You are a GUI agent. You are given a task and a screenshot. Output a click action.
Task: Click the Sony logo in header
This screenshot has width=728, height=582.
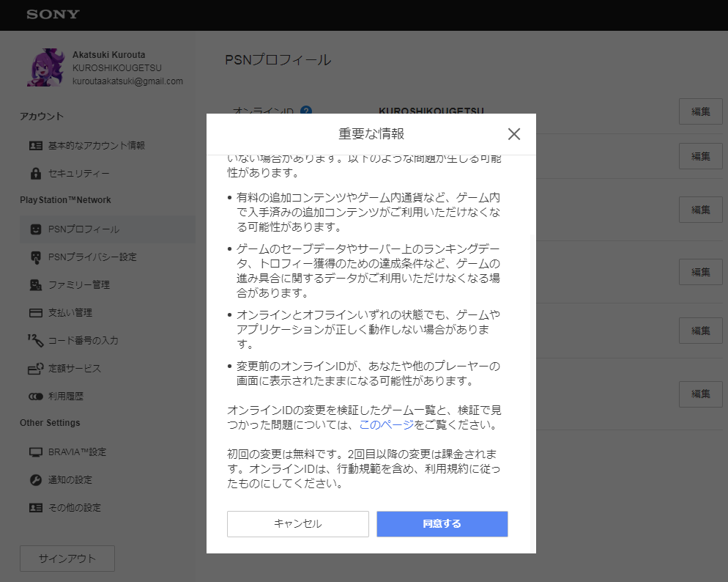(x=53, y=15)
